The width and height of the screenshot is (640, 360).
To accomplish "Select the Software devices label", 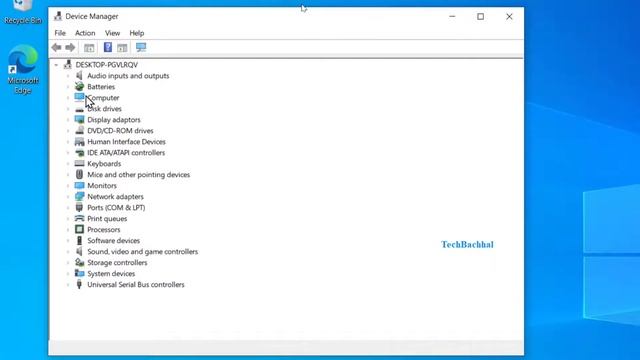I will click(x=113, y=241).
